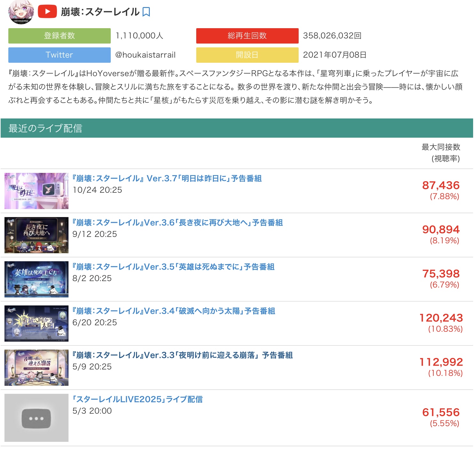Select creation date 2021年07月08日
This screenshot has height=454, width=476.
pos(335,55)
